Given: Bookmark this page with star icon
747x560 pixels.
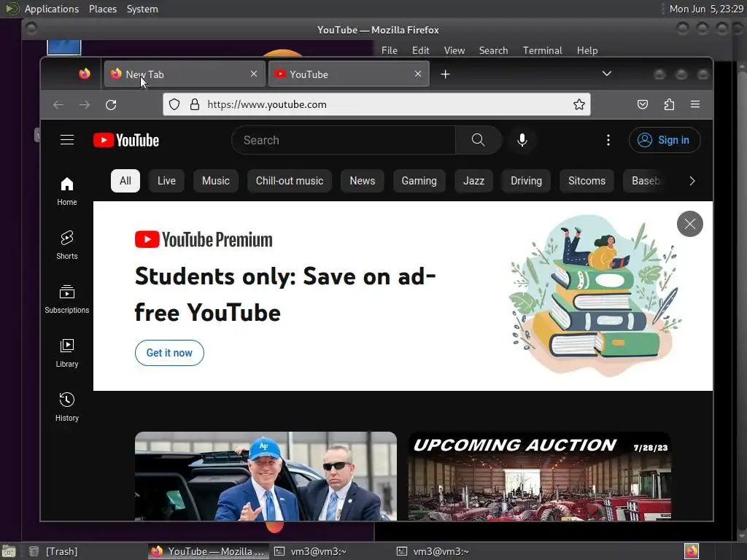Looking at the screenshot, I should pos(578,104).
